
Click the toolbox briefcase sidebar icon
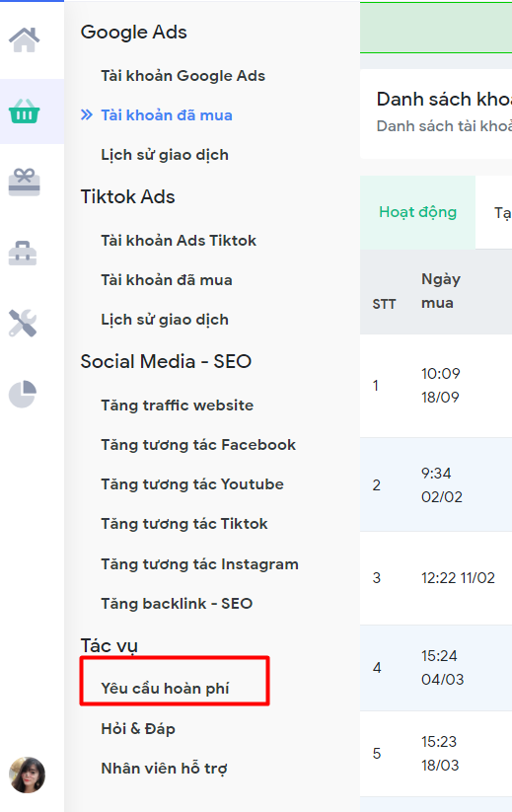point(23,254)
